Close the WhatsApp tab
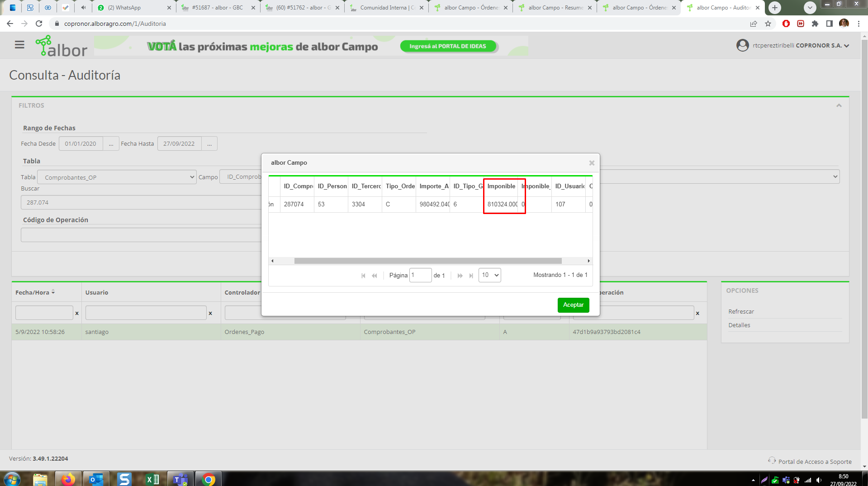868x486 pixels. (x=169, y=8)
